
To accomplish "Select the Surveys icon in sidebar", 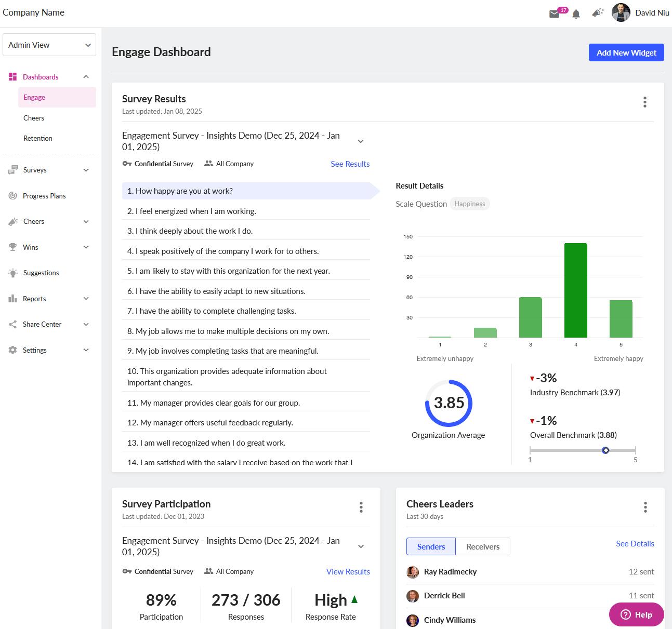I will pos(12,170).
